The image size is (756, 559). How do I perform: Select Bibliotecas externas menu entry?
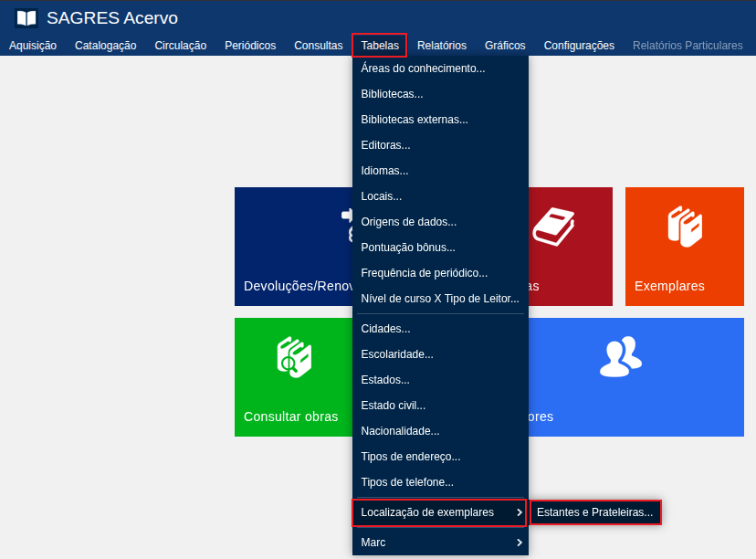pos(415,120)
